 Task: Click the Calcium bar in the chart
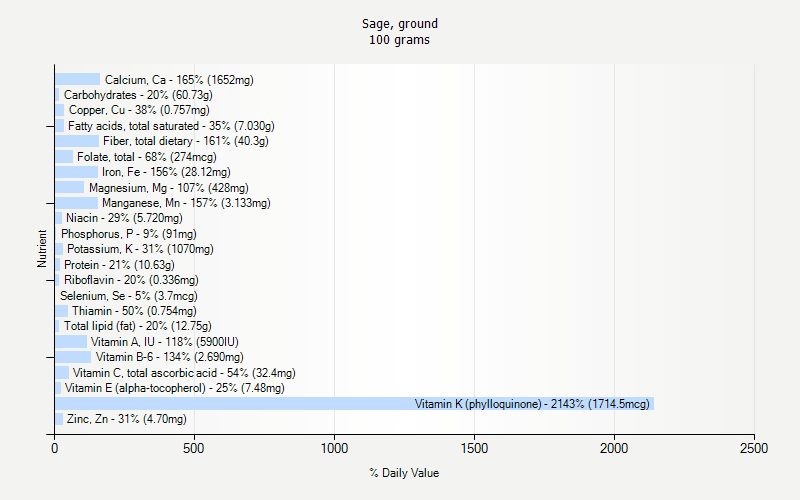(x=78, y=79)
